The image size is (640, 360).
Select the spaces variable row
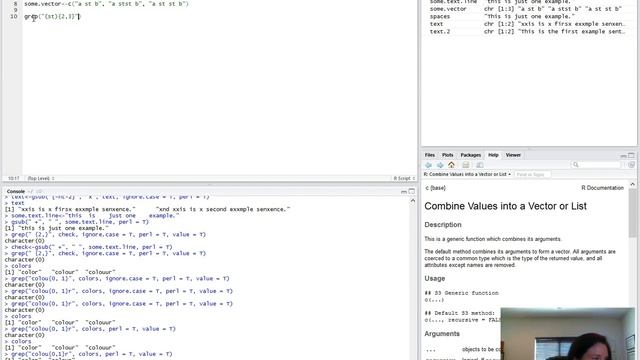pyautogui.click(x=528, y=17)
